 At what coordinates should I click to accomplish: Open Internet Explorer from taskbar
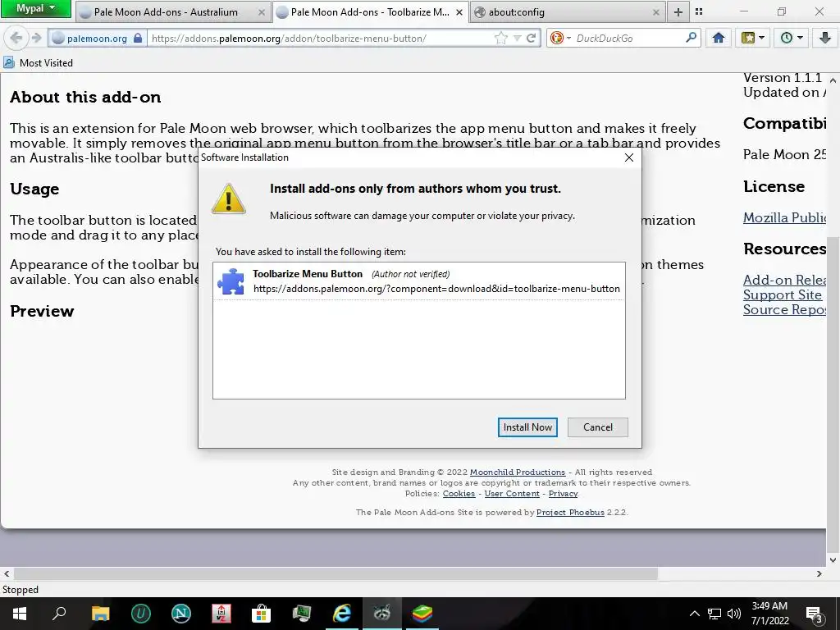342,614
